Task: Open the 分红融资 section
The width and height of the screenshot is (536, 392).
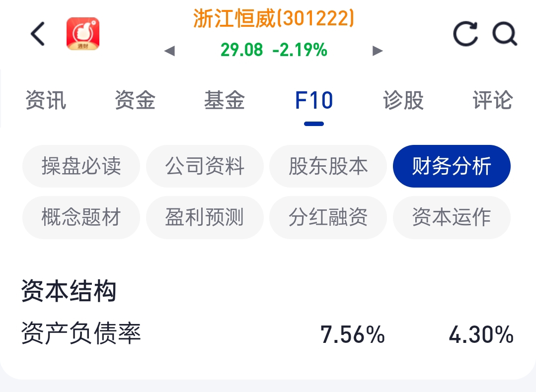Action: point(328,217)
